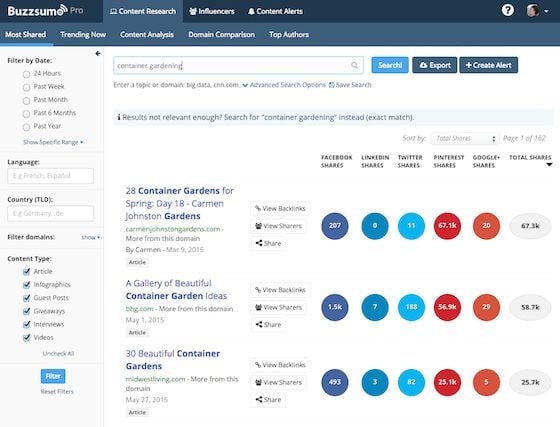This screenshot has height=427, width=560.
Task: View Sharers for the bhg.com article
Action: click(x=279, y=307)
